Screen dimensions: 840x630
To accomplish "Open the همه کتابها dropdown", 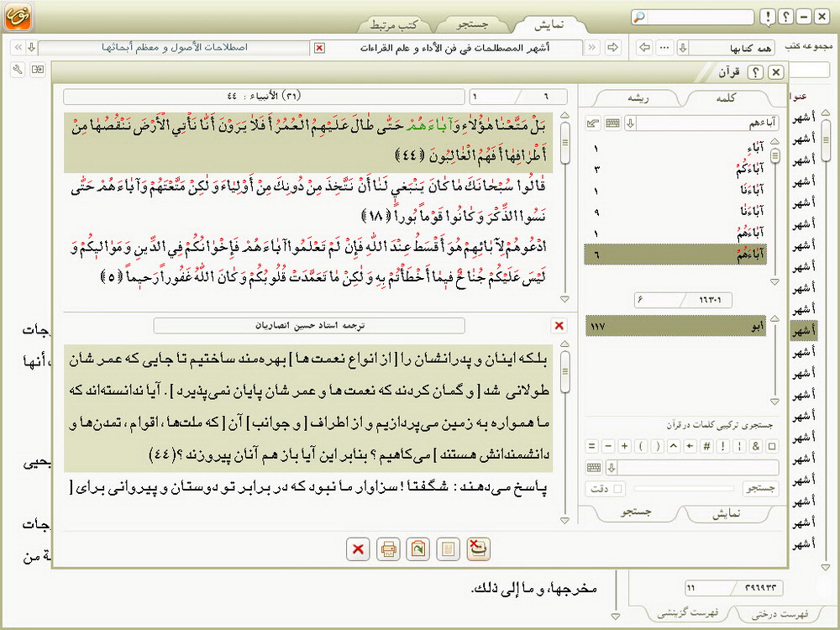I will (683, 48).
